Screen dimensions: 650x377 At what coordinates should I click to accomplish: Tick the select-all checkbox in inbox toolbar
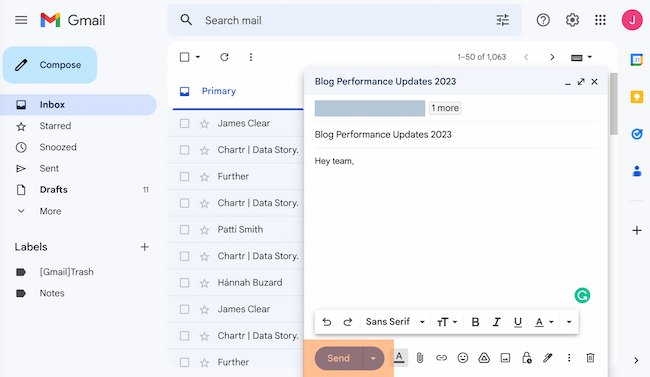(x=184, y=57)
